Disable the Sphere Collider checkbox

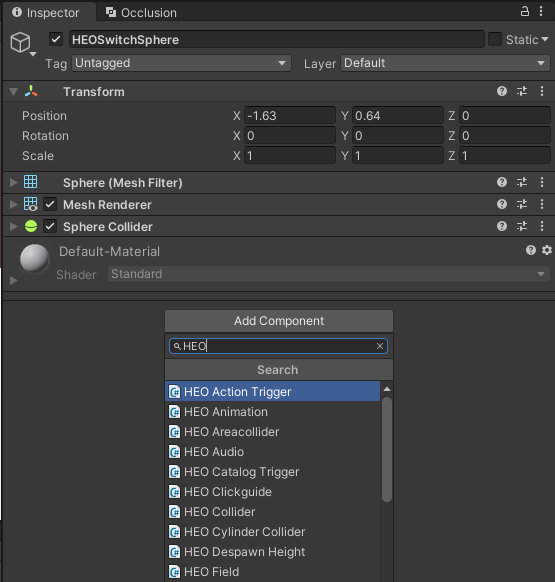coord(50,226)
